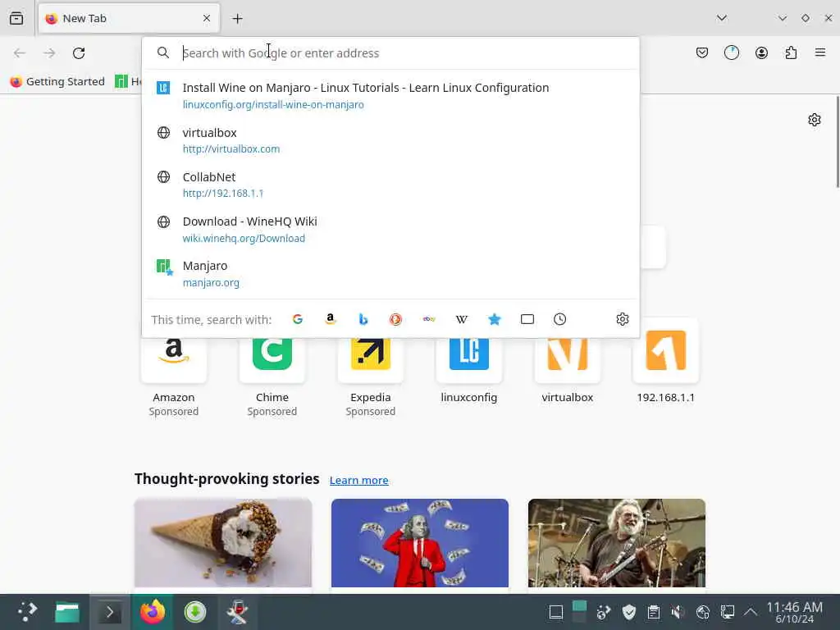The image size is (840, 630).
Task: Select the CollabNet 192.168.1.1 suggestion
Action: coord(390,185)
